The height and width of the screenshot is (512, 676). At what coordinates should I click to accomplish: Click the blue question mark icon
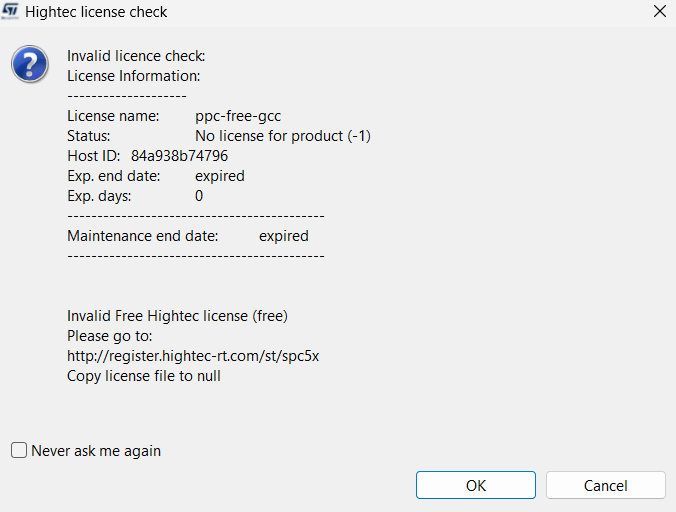[x=30, y=64]
